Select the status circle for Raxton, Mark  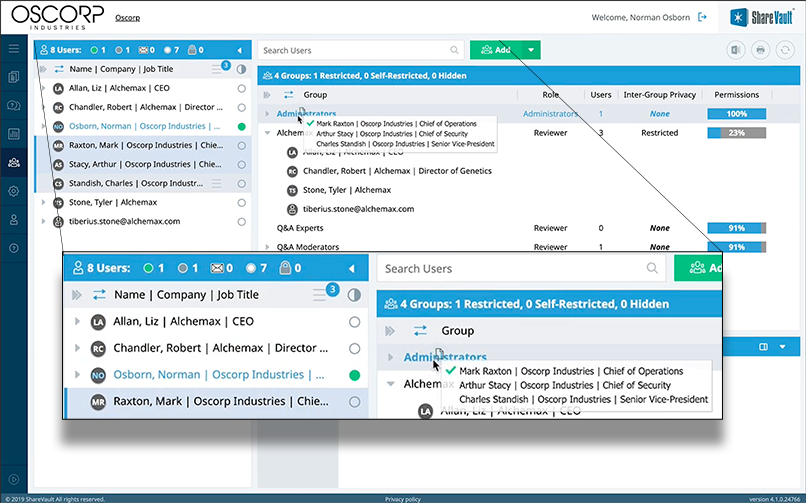[242, 145]
